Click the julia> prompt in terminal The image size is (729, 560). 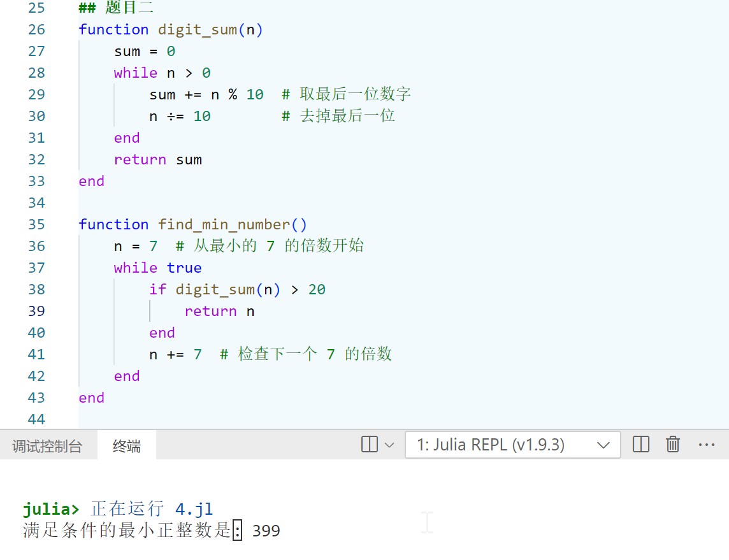pyautogui.click(x=51, y=509)
